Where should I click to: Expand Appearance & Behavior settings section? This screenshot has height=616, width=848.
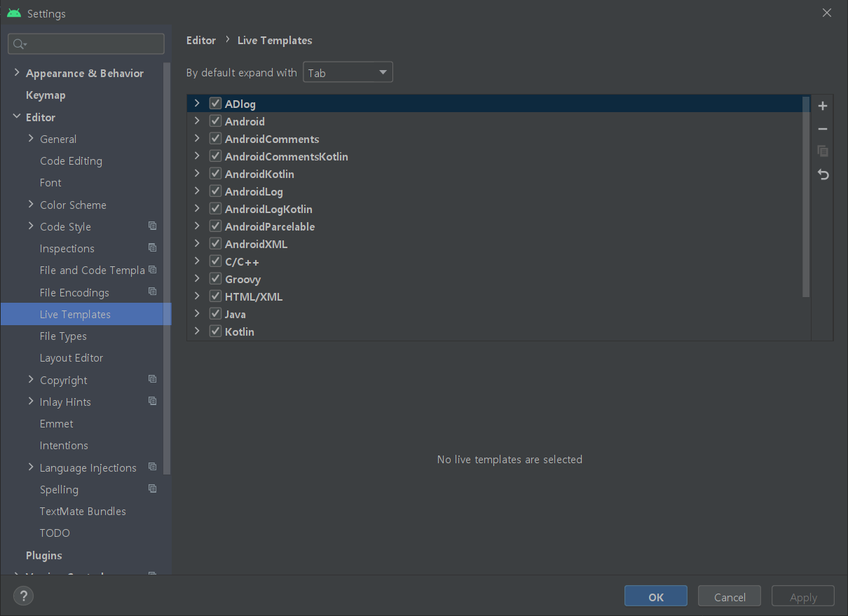[17, 73]
